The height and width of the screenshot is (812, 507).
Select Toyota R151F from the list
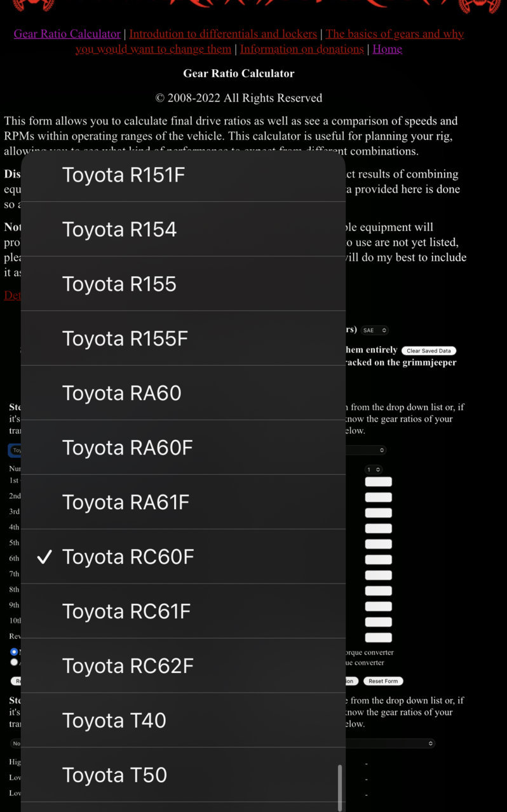(183, 175)
